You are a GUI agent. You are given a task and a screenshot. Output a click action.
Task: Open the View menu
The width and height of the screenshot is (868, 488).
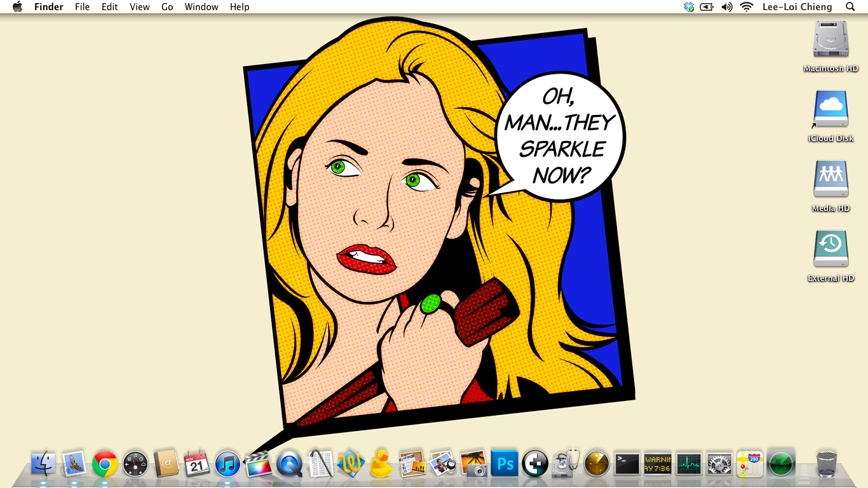[139, 7]
